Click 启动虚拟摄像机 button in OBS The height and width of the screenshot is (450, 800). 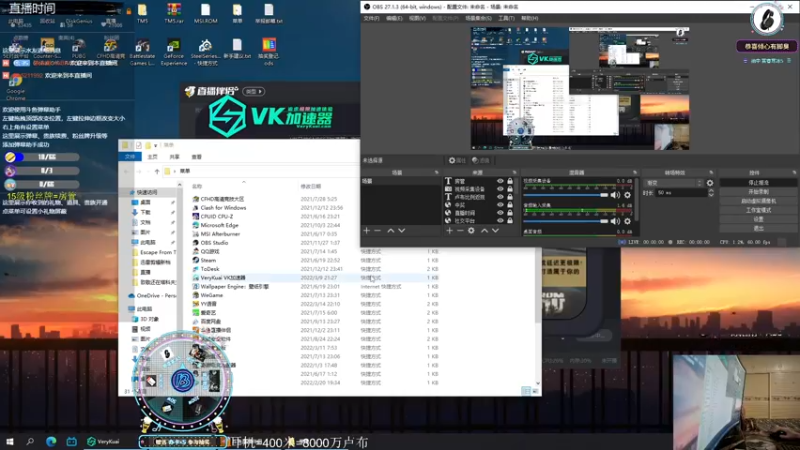tap(758, 201)
